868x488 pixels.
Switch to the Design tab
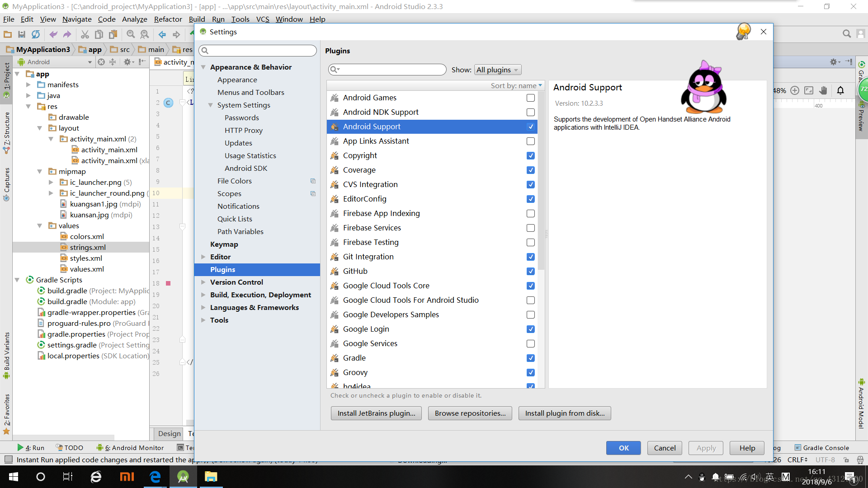pos(169,433)
